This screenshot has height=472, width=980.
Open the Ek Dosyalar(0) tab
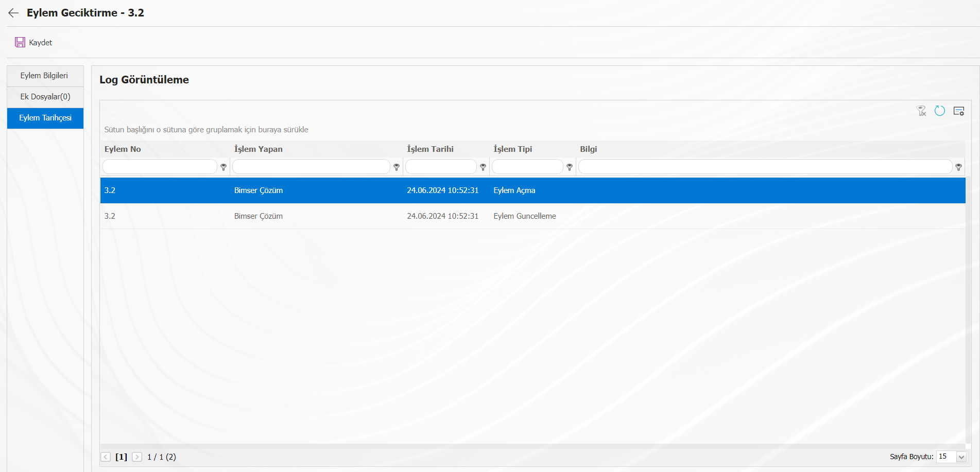pos(45,97)
